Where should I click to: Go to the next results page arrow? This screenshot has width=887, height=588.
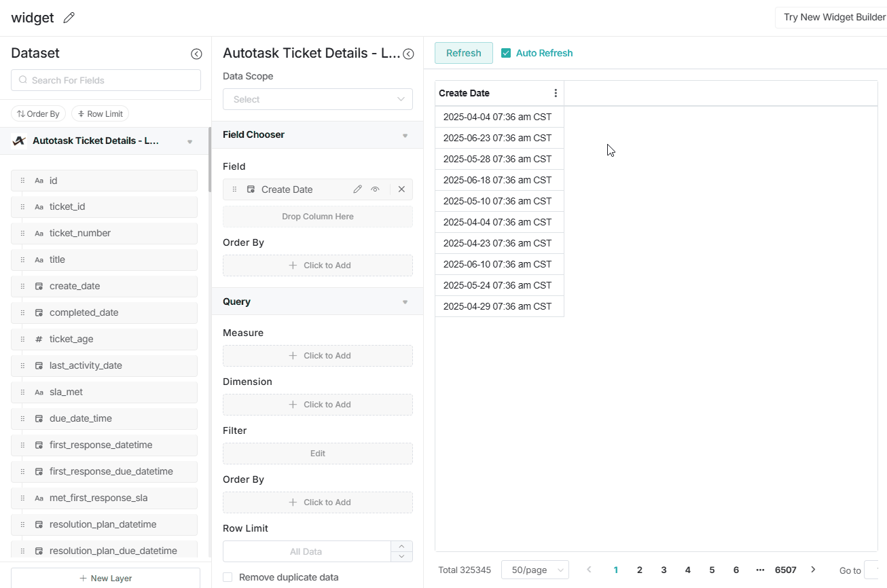[x=813, y=570]
